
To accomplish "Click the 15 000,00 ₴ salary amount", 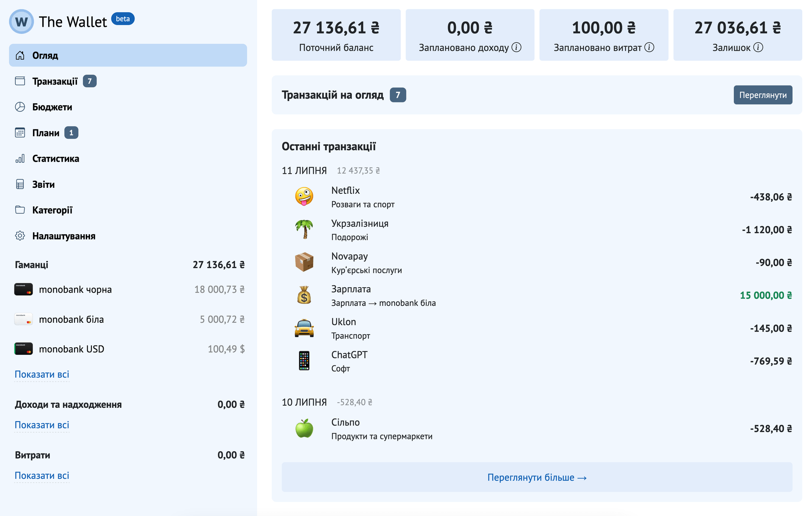I will pyautogui.click(x=766, y=295).
